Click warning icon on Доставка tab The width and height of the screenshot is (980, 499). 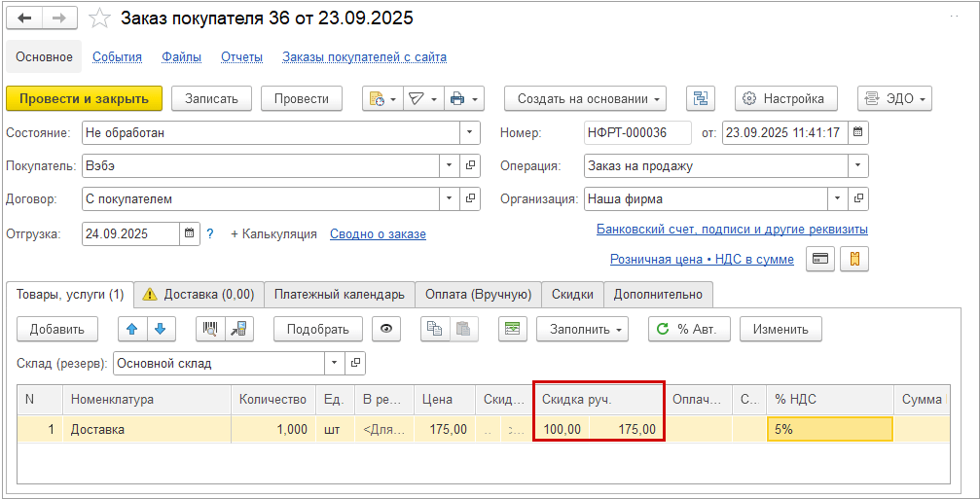149,294
